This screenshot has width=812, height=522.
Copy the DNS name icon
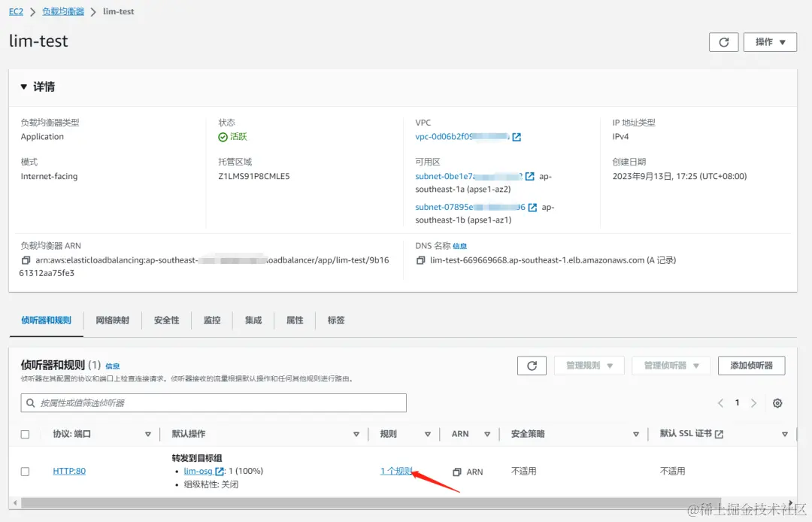(x=420, y=260)
